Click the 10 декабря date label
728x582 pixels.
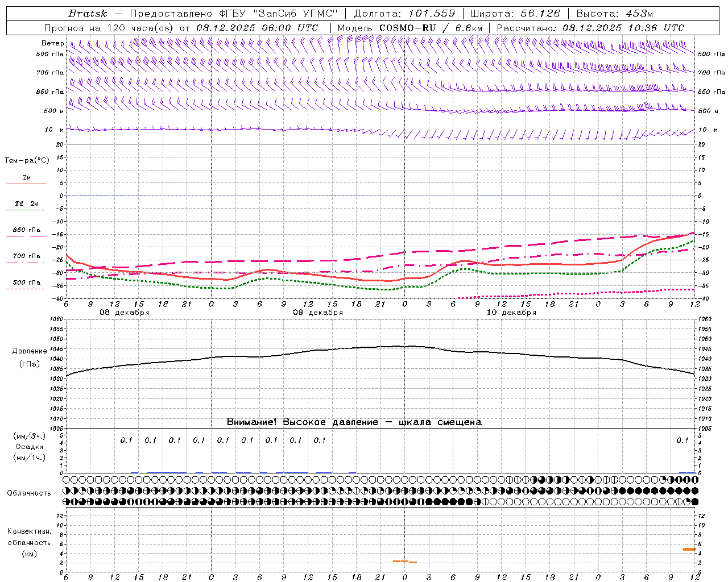point(511,313)
